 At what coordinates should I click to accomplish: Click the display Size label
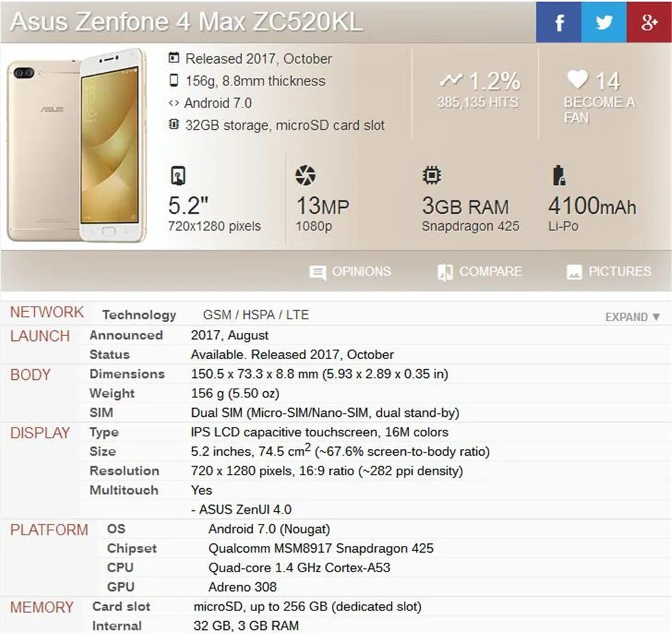(102, 451)
